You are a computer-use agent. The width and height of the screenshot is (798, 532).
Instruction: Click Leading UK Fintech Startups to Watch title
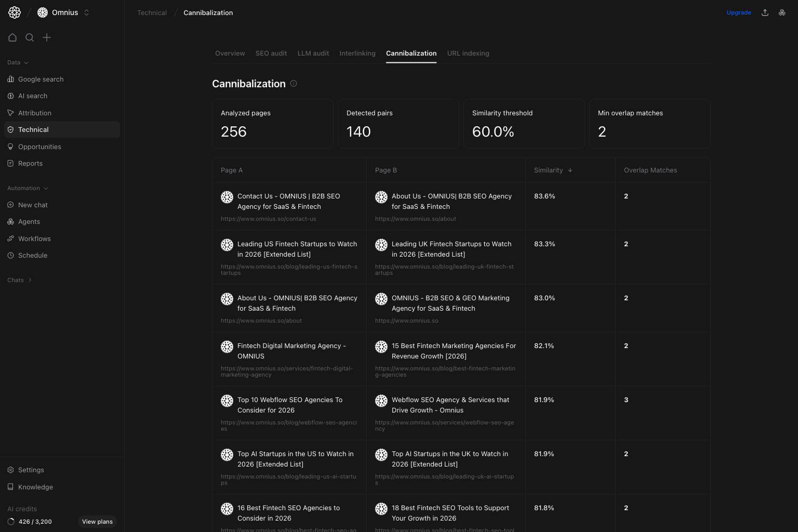coord(451,249)
